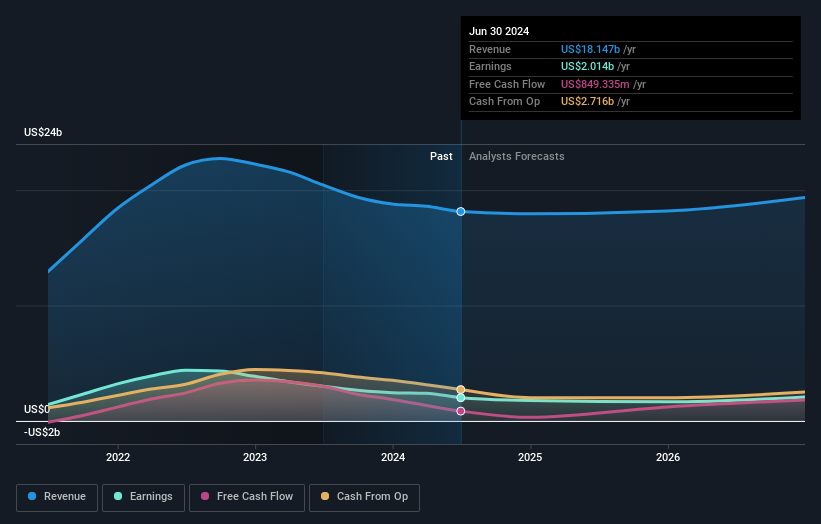The height and width of the screenshot is (524, 821).
Task: Click the US$18.147b revenue value
Action: [x=591, y=49]
